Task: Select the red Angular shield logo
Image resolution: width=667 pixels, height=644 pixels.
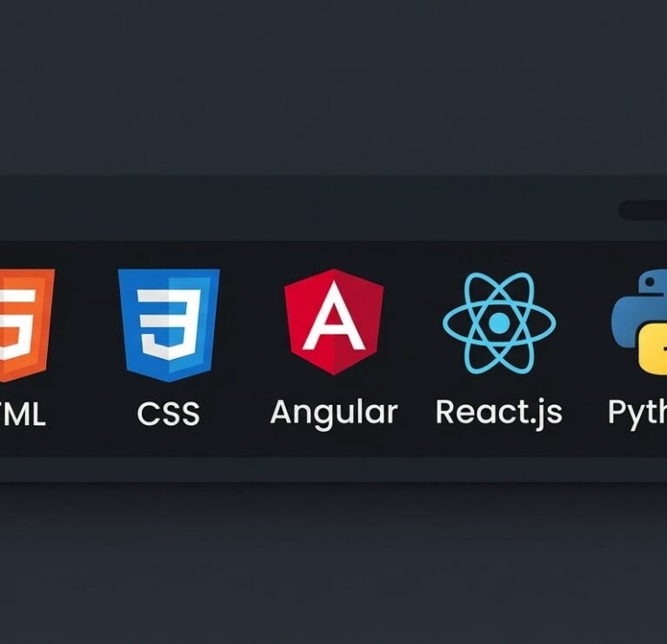Action: tap(334, 322)
